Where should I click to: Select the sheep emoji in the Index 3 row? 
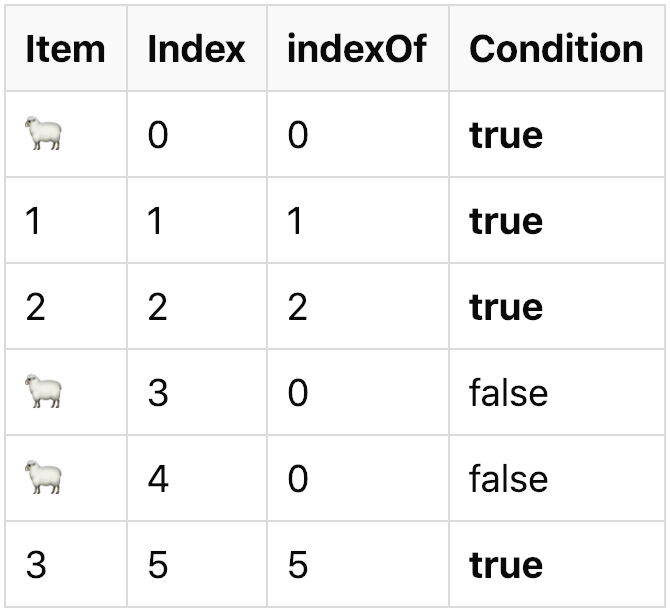tap(43, 393)
